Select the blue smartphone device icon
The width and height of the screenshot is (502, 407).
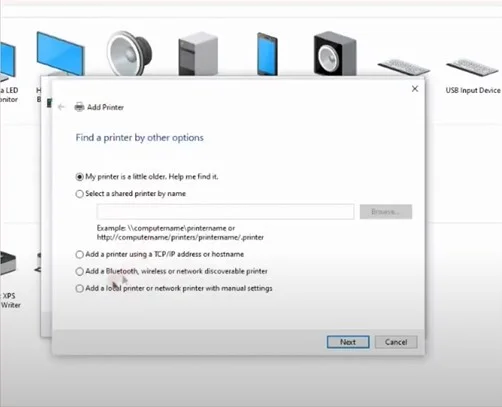coord(267,54)
